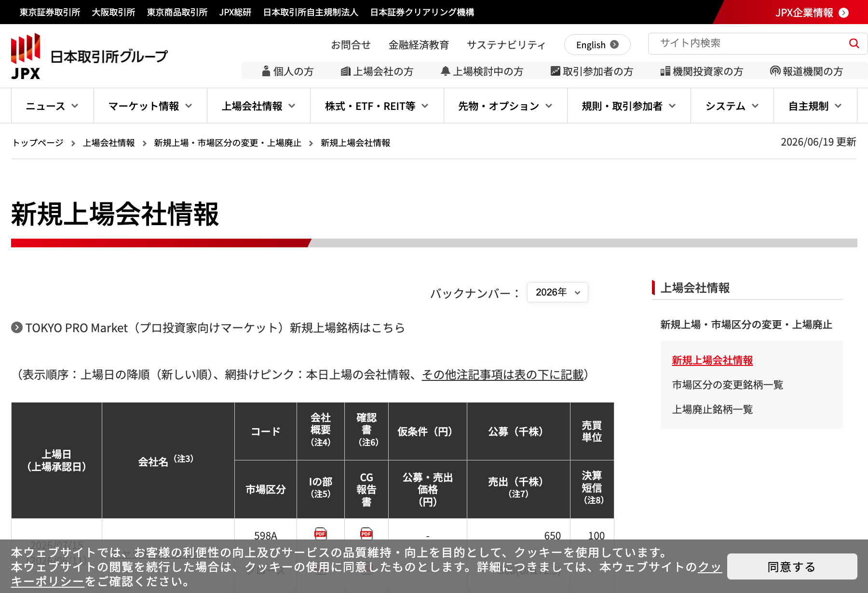Click the 上場日(上場承認日) table header
The image size is (868, 593).
click(x=56, y=460)
